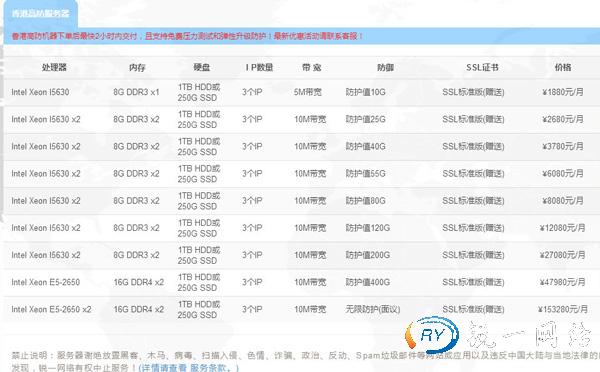
Task: Click the 8G DDR3 x1 memory cell
Action: tap(136, 92)
